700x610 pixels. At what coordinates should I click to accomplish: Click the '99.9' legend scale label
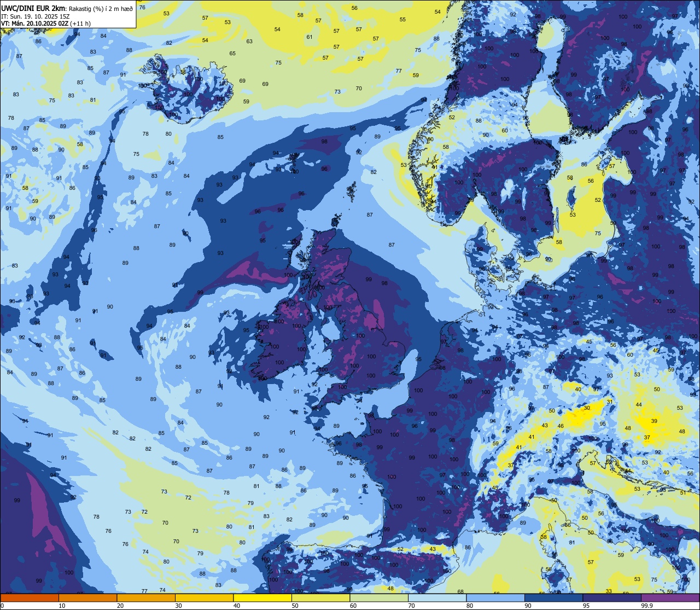(647, 606)
